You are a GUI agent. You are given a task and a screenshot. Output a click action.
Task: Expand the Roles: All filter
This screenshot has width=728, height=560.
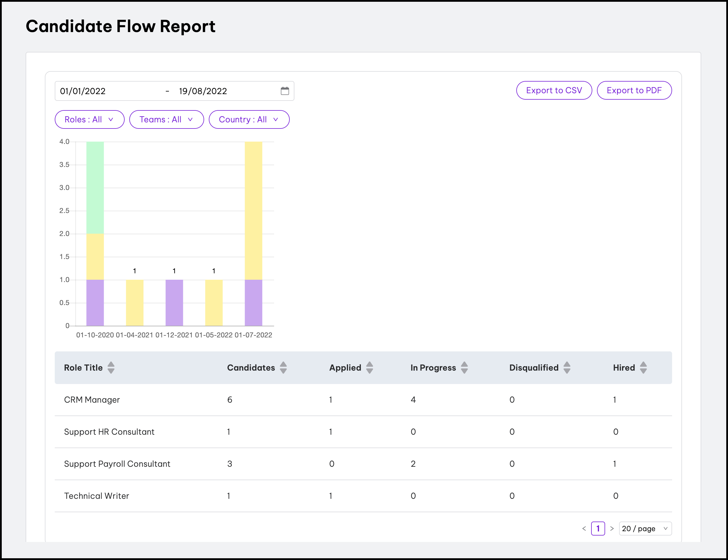click(x=89, y=120)
